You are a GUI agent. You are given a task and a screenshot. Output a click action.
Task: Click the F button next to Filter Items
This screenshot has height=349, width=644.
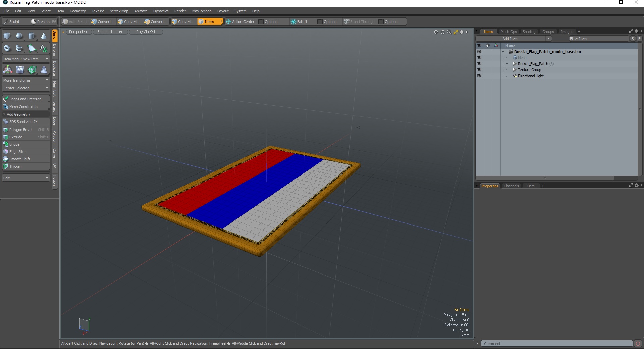[x=639, y=39]
